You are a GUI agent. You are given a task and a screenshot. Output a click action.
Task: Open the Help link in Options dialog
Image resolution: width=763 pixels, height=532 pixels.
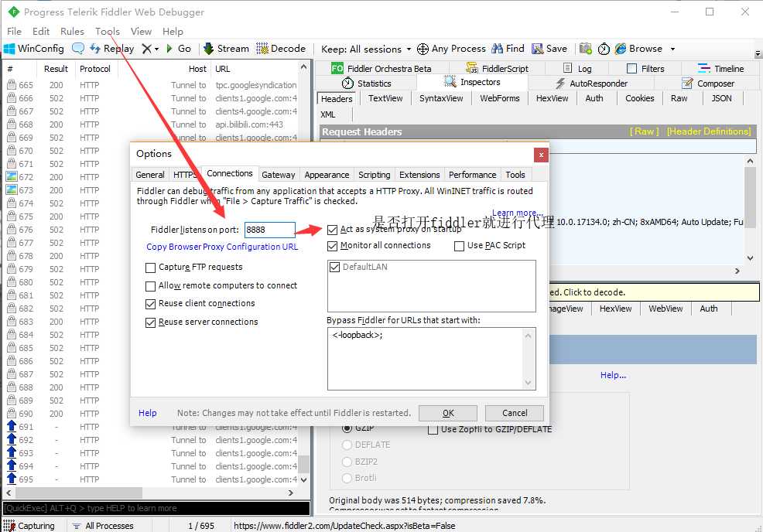click(x=148, y=413)
